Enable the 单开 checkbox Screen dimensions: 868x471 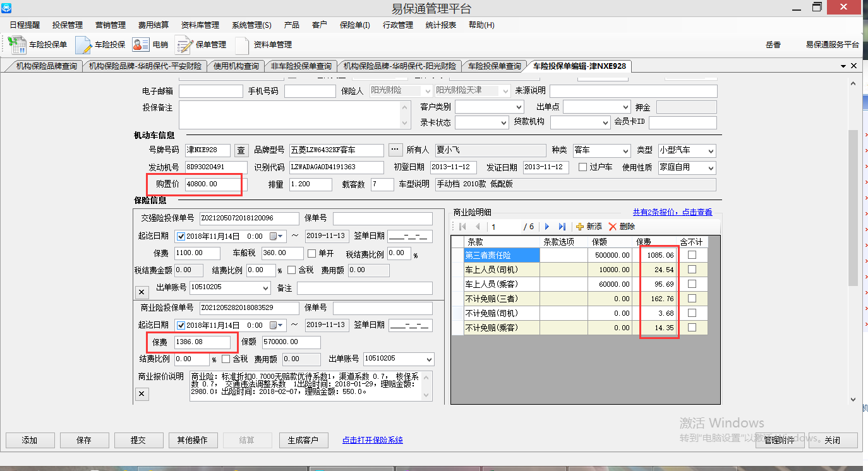tap(312, 253)
